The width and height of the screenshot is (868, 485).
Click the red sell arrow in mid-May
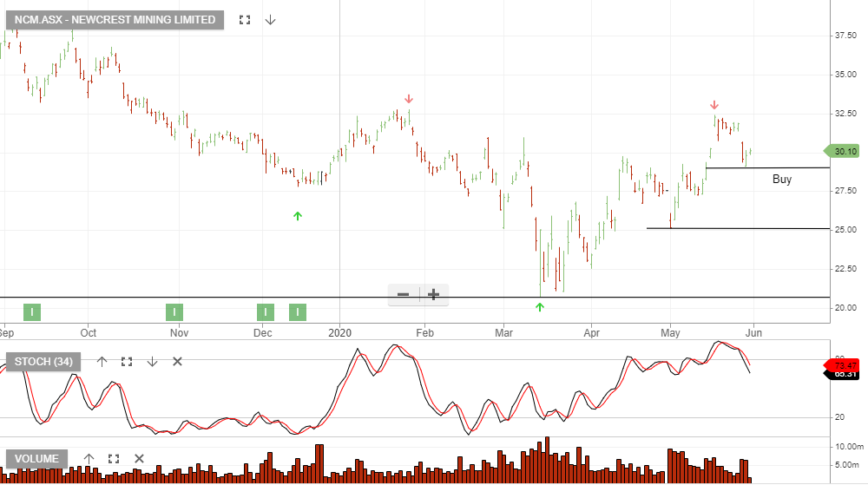714,105
